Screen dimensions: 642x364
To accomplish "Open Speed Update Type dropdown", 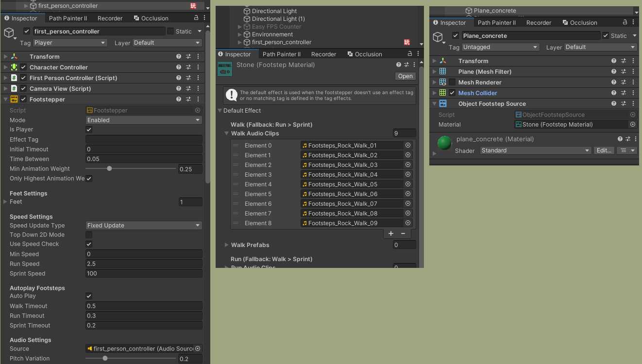I will [144, 226].
